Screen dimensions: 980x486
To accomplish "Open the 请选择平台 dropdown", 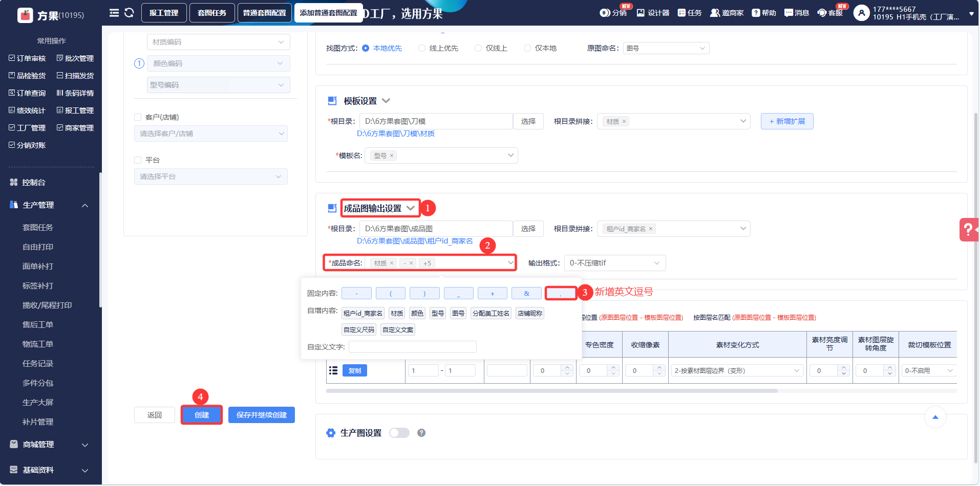I will pyautogui.click(x=211, y=176).
